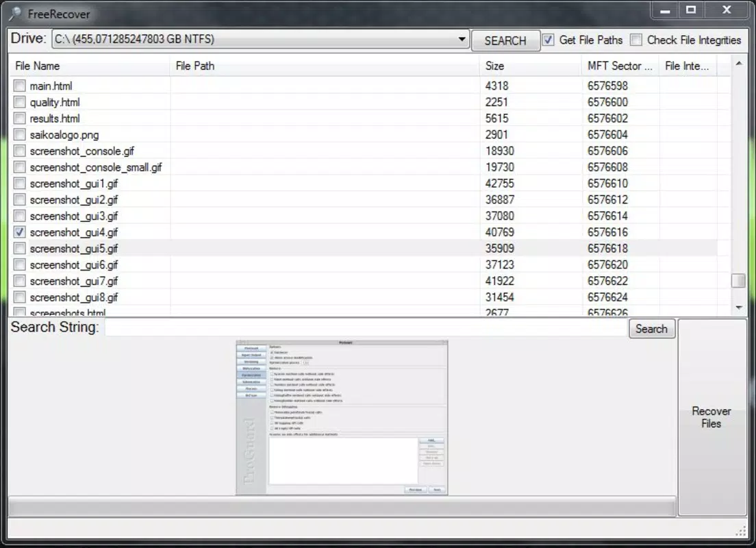Click size value 31454
The image size is (756, 548).
click(x=500, y=297)
